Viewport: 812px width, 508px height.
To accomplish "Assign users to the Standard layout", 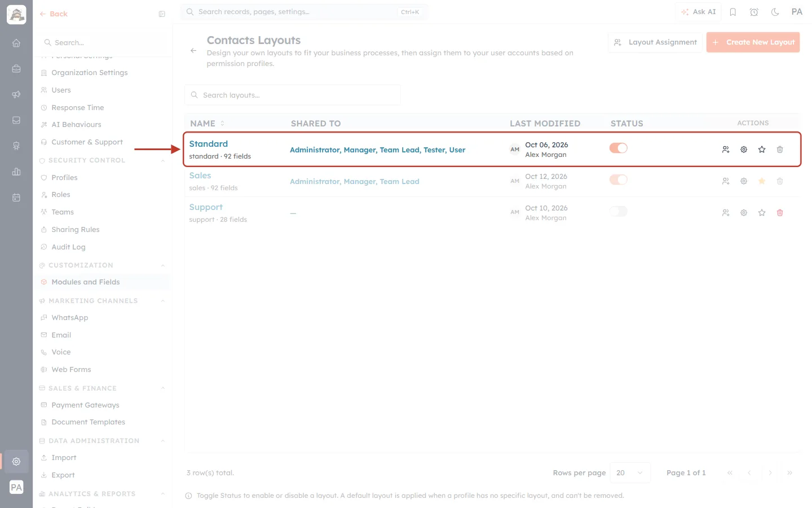I will coord(726,150).
